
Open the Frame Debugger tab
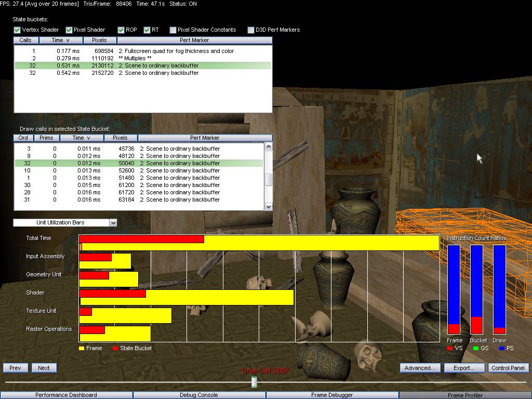pyautogui.click(x=332, y=395)
